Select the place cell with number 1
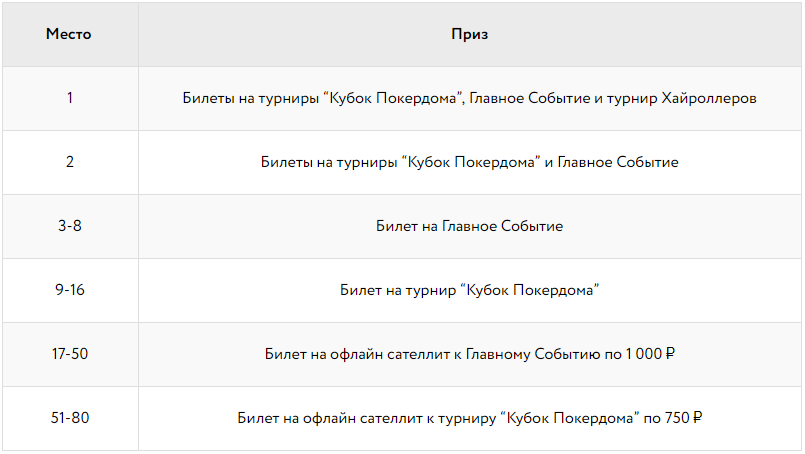Image resolution: width=805 pixels, height=454 pixels. point(69,98)
